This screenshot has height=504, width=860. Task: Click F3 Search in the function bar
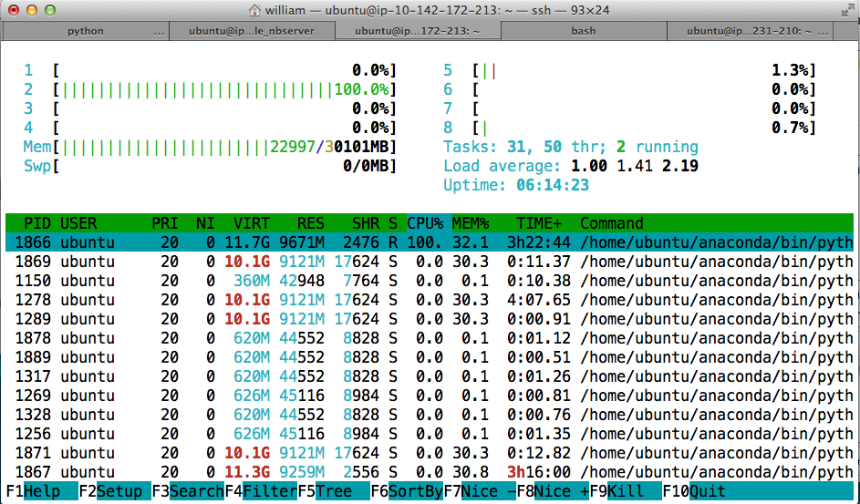188,491
